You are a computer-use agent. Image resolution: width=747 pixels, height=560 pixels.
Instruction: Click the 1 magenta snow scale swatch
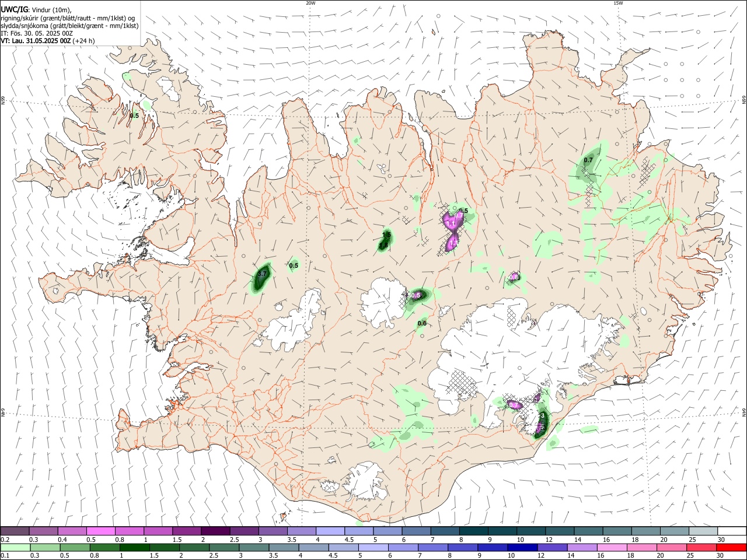158,531
